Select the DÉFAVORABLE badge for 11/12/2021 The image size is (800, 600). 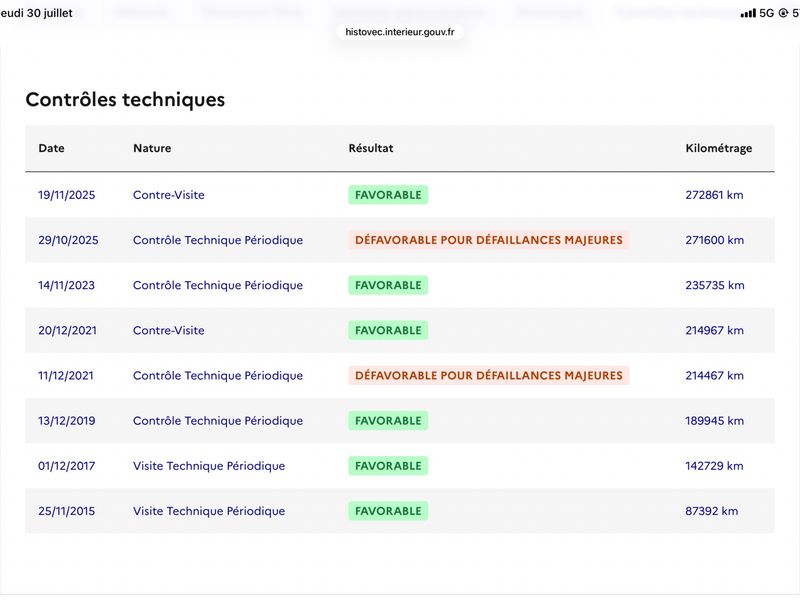[489, 376]
